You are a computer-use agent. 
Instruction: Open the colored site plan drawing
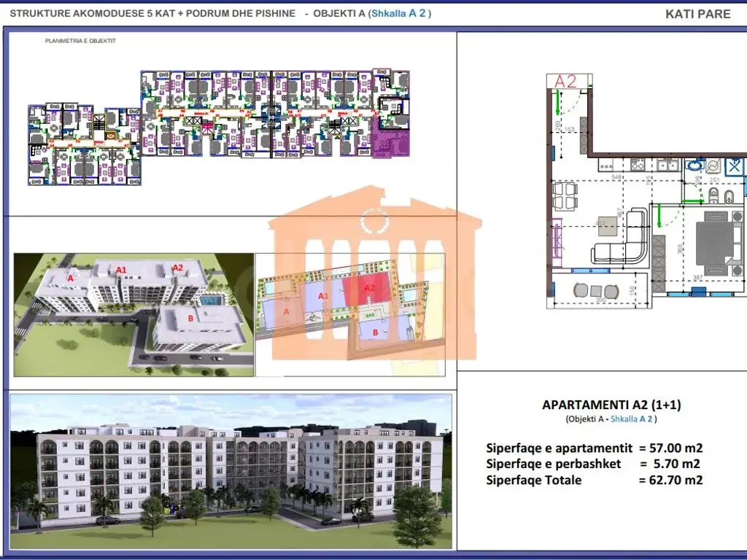click(x=350, y=315)
